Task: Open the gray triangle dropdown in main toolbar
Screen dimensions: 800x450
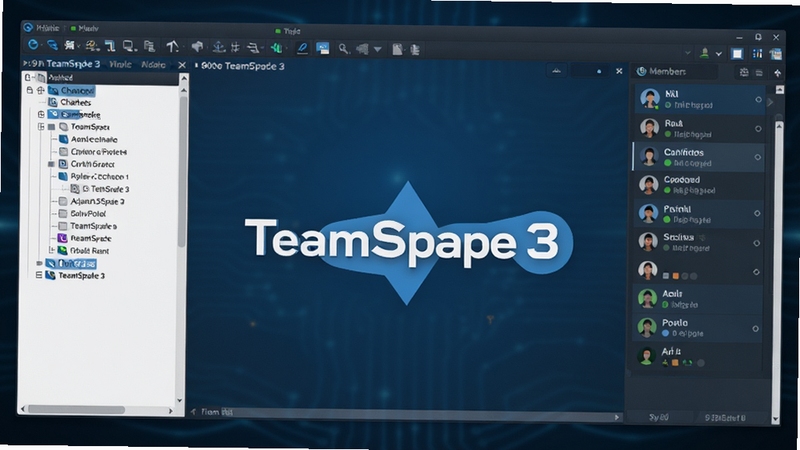Action: (x=378, y=49)
